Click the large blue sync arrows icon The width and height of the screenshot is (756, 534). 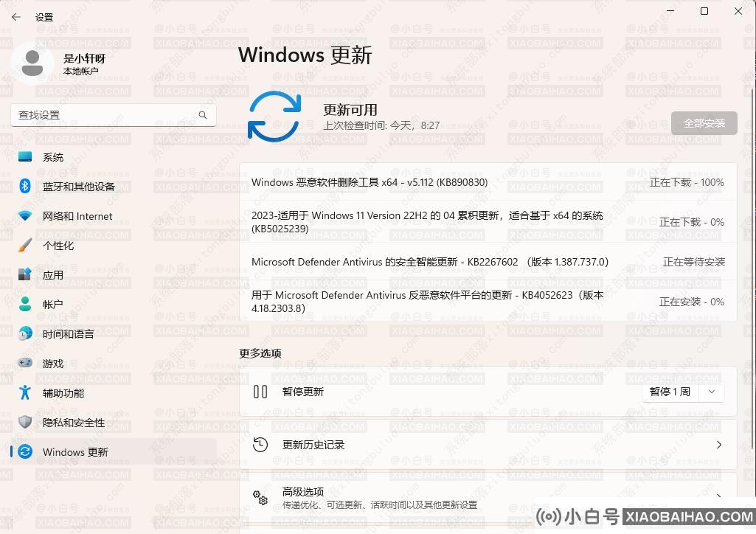click(274, 117)
